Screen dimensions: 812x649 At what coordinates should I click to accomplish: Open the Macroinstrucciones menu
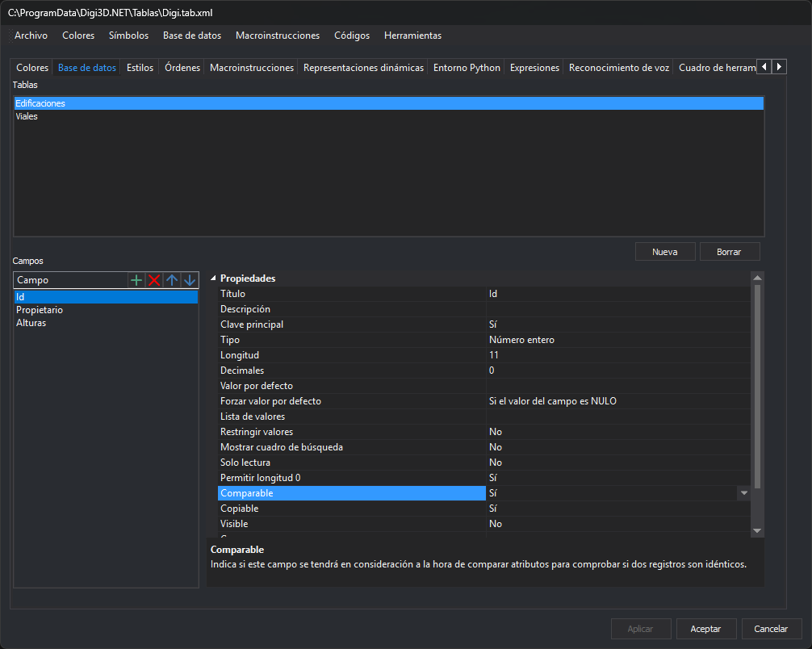pyautogui.click(x=278, y=36)
